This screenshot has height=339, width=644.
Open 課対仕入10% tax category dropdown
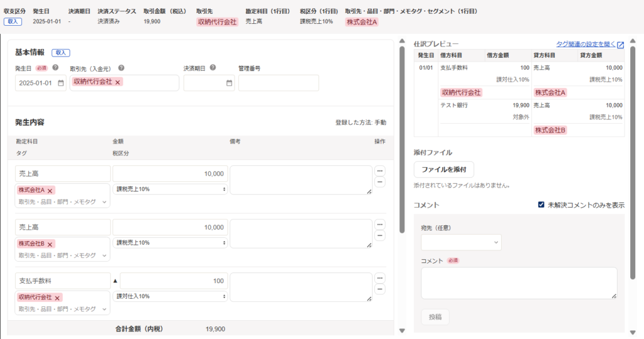170,296
